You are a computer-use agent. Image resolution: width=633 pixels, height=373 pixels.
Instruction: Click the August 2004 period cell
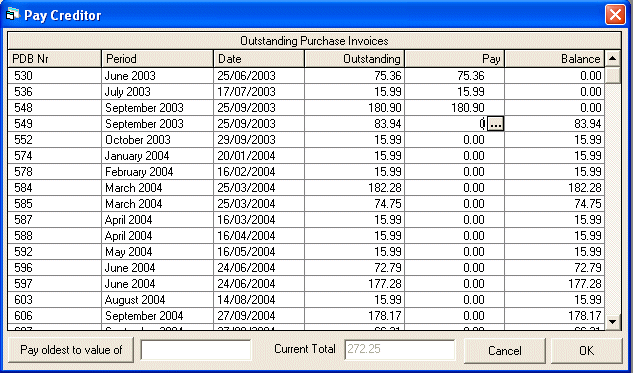coord(157,300)
